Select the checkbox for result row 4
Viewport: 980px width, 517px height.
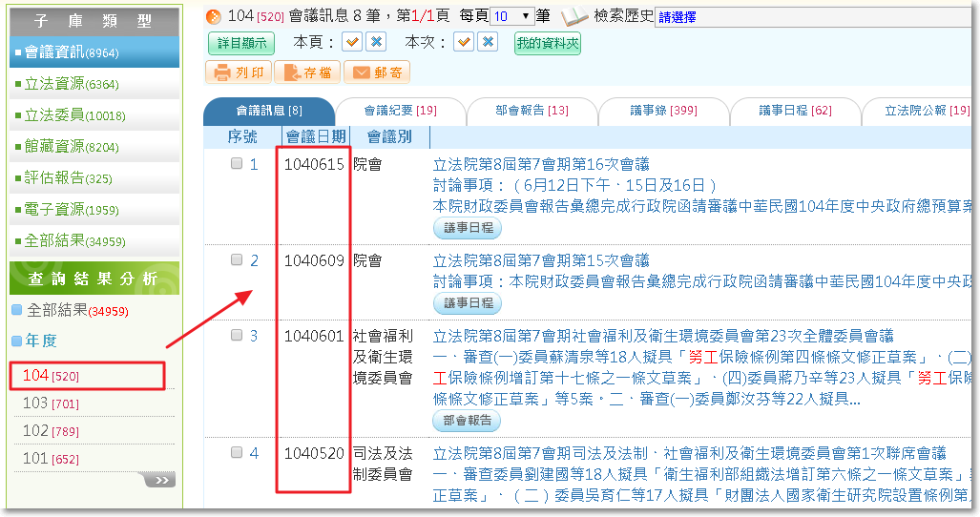pos(237,452)
